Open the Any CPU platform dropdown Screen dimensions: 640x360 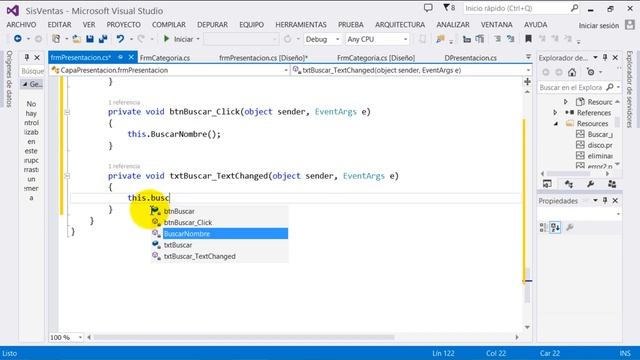pyautogui.click(x=377, y=39)
